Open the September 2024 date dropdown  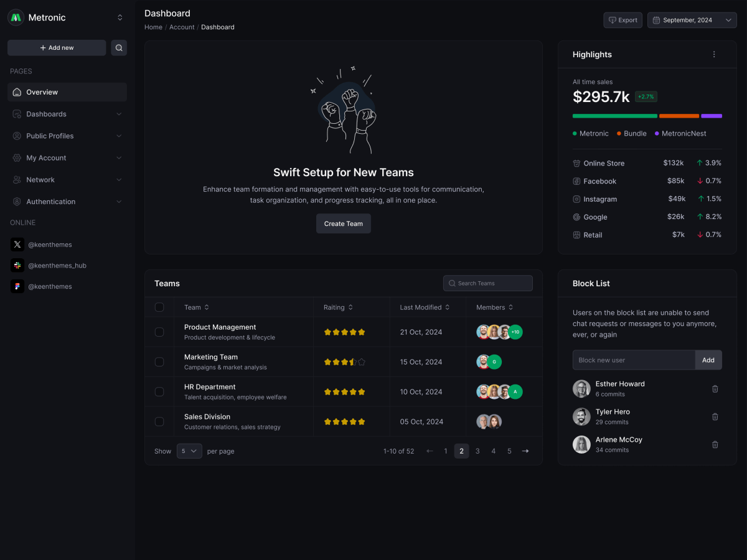(x=692, y=20)
